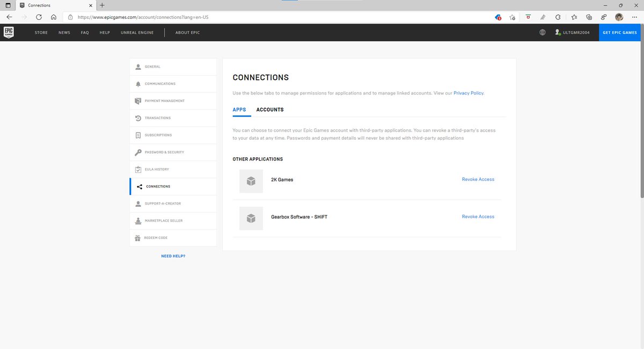Open Support-A-Creator section
This screenshot has height=349, width=644.
[x=173, y=203]
